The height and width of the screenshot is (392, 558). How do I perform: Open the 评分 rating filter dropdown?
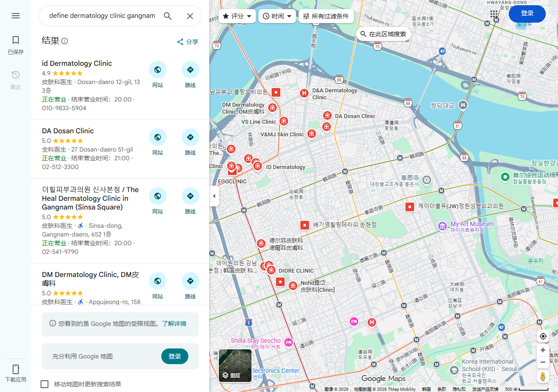[237, 16]
